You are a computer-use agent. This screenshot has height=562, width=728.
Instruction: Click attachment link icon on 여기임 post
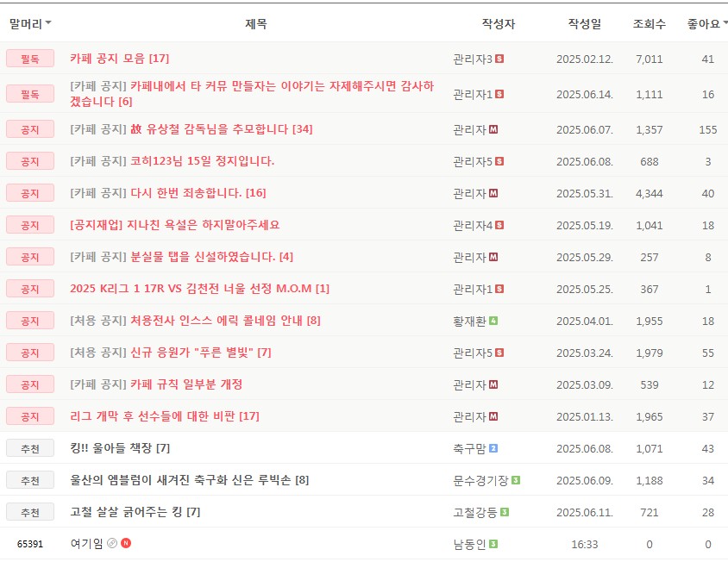point(112,543)
